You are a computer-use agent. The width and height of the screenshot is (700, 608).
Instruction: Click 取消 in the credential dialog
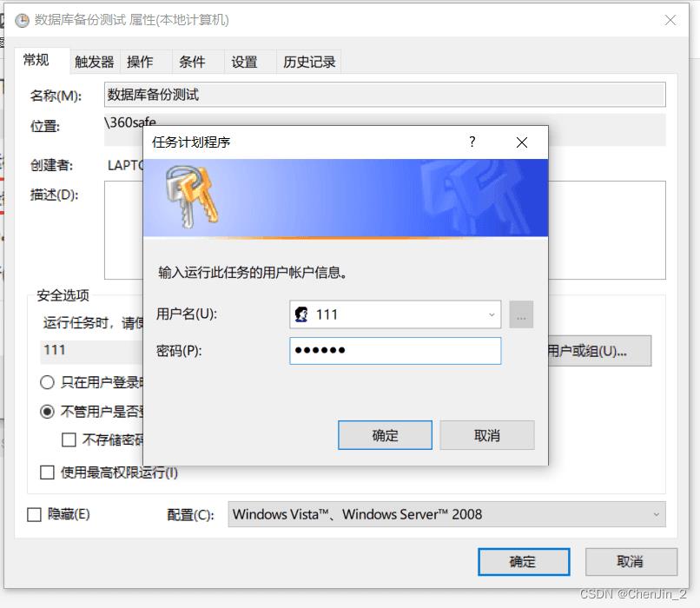click(487, 435)
